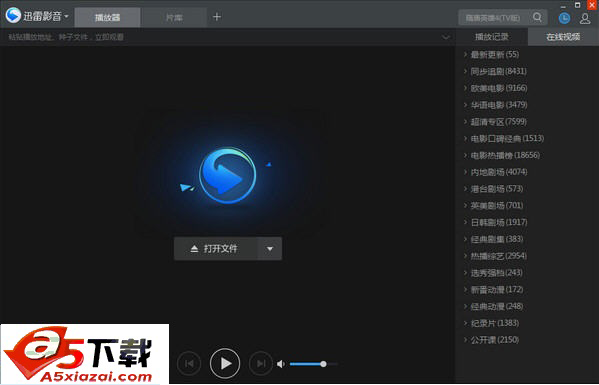The height and width of the screenshot is (385, 599).
Task: Expand the address bar dropdown chevron
Action: (445, 37)
